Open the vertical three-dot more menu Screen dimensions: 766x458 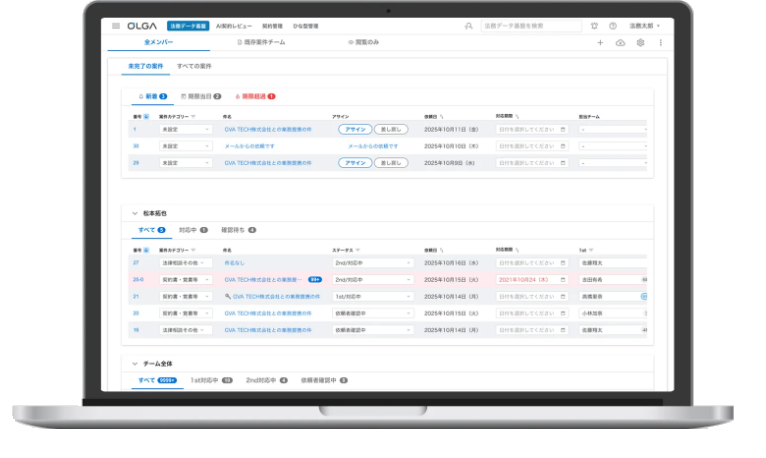click(x=660, y=43)
